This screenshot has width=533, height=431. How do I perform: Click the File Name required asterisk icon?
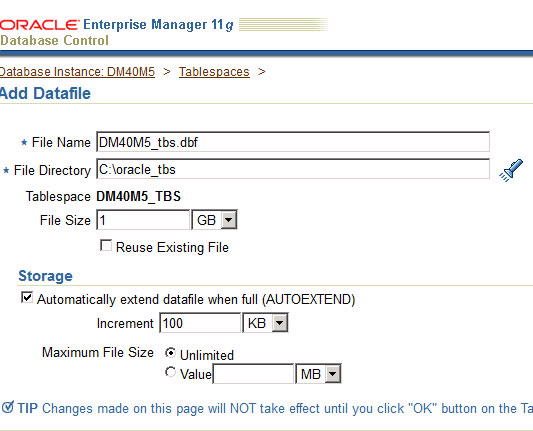coord(24,142)
